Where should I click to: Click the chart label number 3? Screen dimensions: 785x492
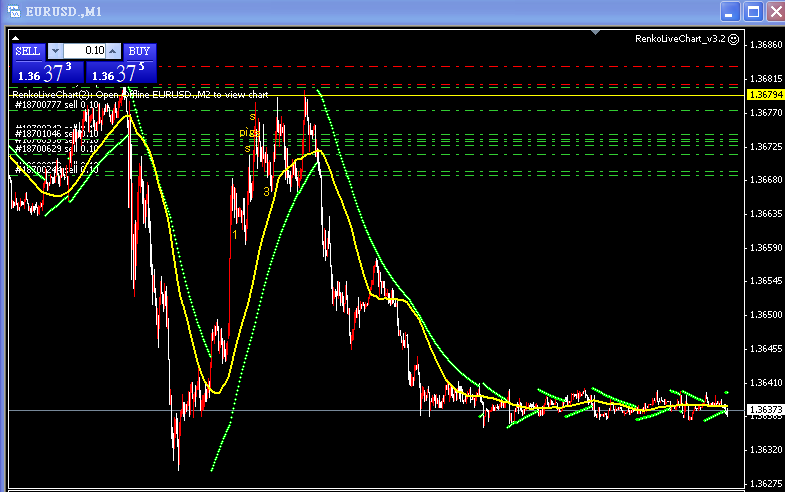[266, 191]
